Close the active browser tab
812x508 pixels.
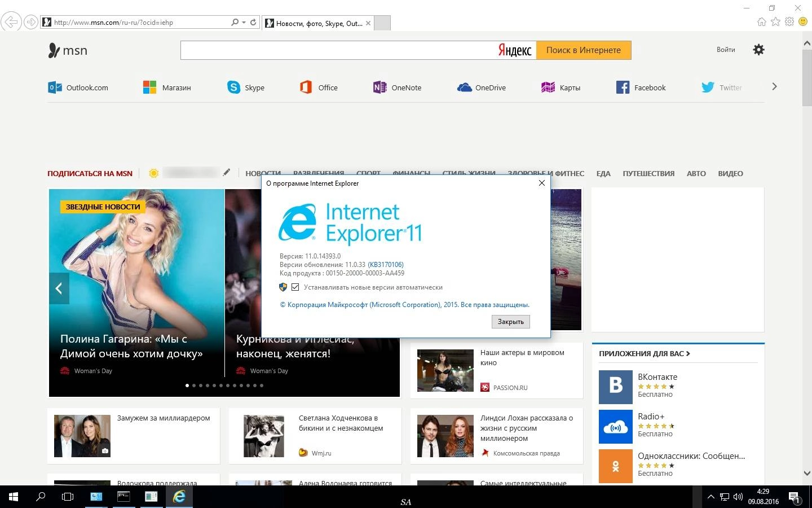pyautogui.click(x=368, y=23)
